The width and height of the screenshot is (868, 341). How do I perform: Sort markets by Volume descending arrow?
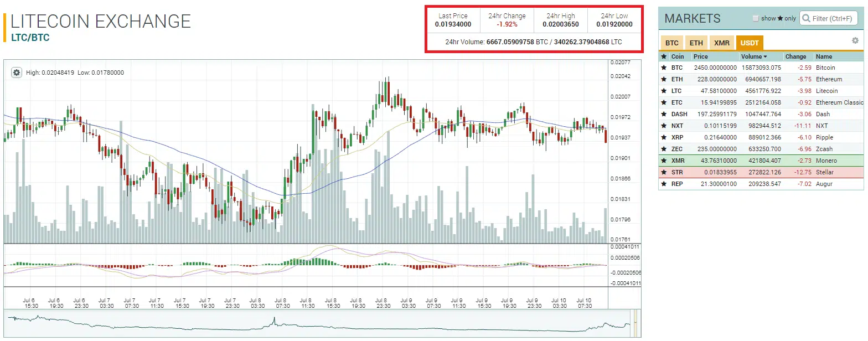[x=766, y=56]
